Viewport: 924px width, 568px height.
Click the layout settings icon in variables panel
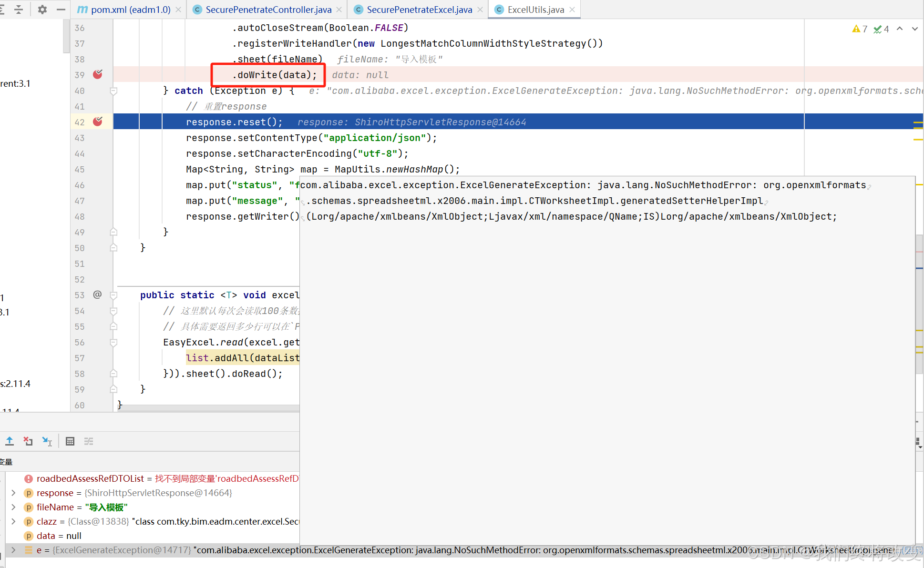pyautogui.click(x=88, y=441)
